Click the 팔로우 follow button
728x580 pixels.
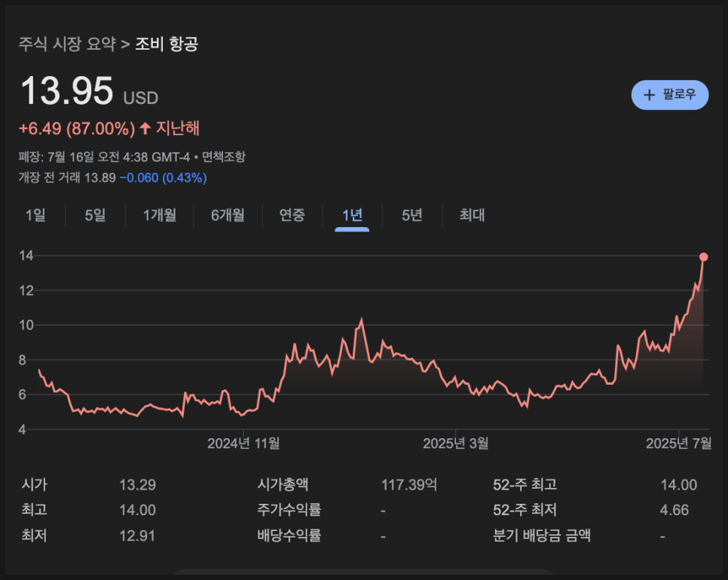(669, 95)
